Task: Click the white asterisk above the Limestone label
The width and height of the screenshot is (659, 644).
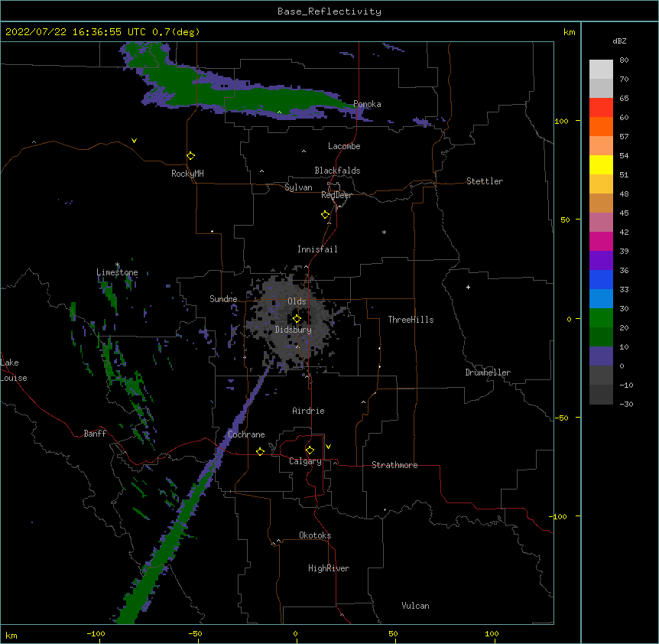Action: (x=117, y=265)
